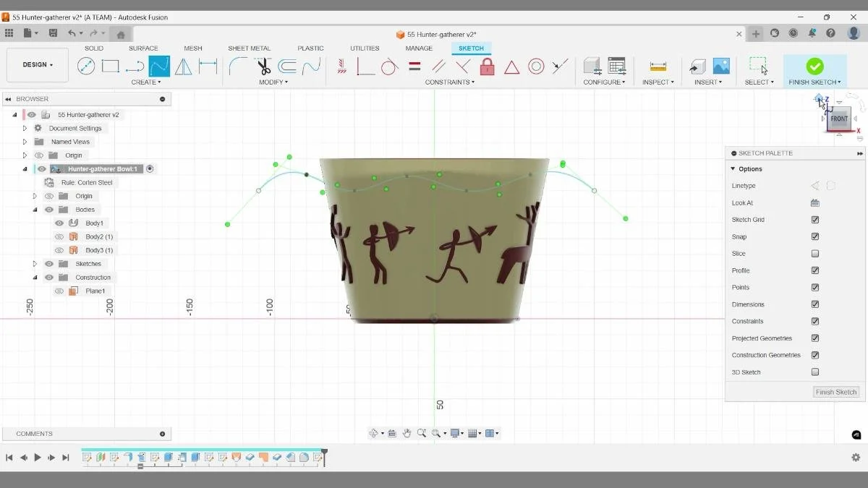Collapse the Bodies folder in the browser
The width and height of the screenshot is (868, 488).
coord(35,209)
